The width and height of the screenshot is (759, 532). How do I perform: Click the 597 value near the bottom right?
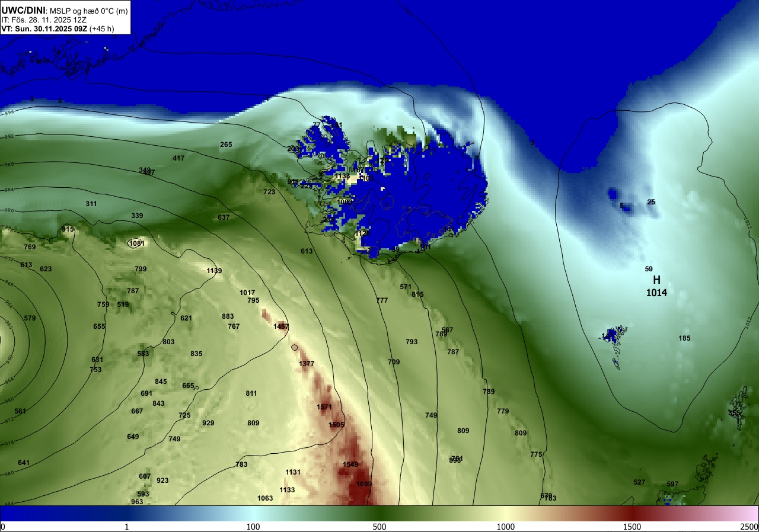pos(672,484)
